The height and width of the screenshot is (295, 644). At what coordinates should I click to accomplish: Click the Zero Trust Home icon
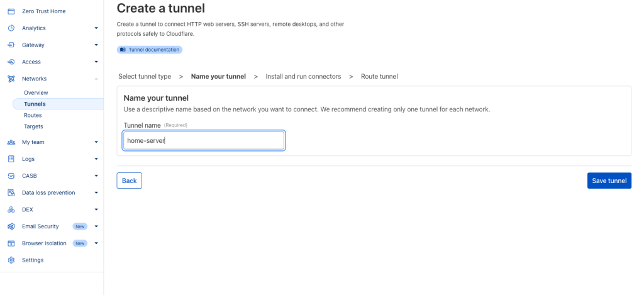pyautogui.click(x=11, y=11)
